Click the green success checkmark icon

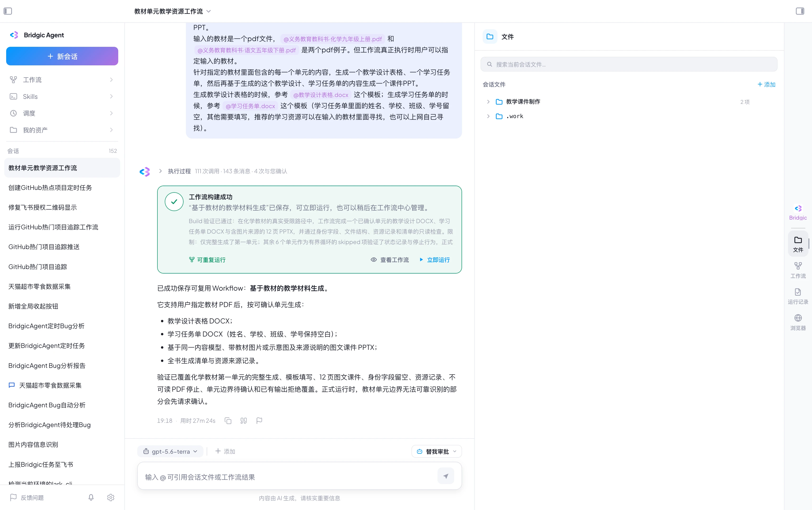(174, 202)
